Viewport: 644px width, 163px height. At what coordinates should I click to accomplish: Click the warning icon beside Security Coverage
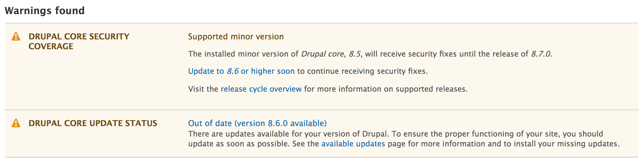coord(16,37)
